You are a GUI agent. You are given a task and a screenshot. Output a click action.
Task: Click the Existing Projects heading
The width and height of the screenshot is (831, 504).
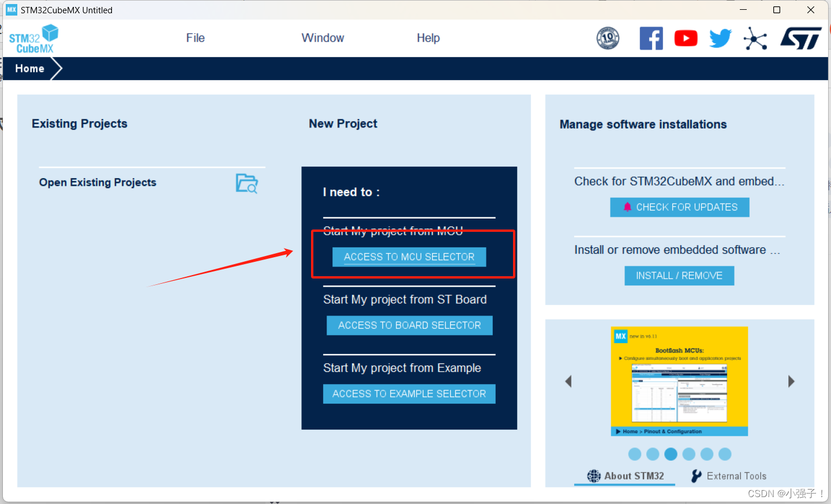pos(80,123)
